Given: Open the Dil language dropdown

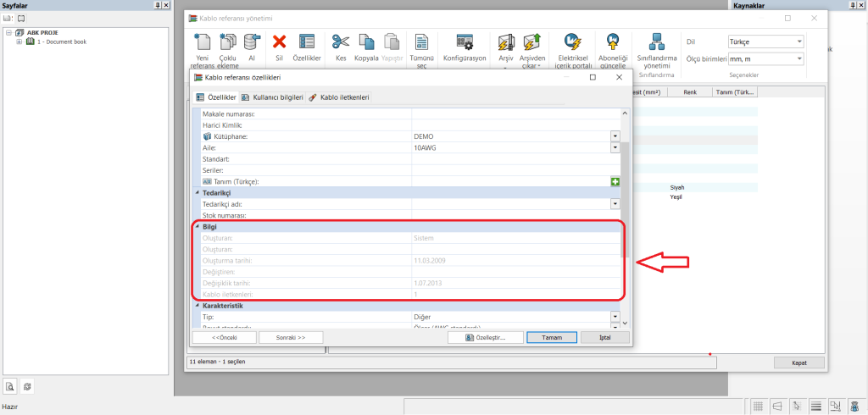Looking at the screenshot, I should pos(799,41).
